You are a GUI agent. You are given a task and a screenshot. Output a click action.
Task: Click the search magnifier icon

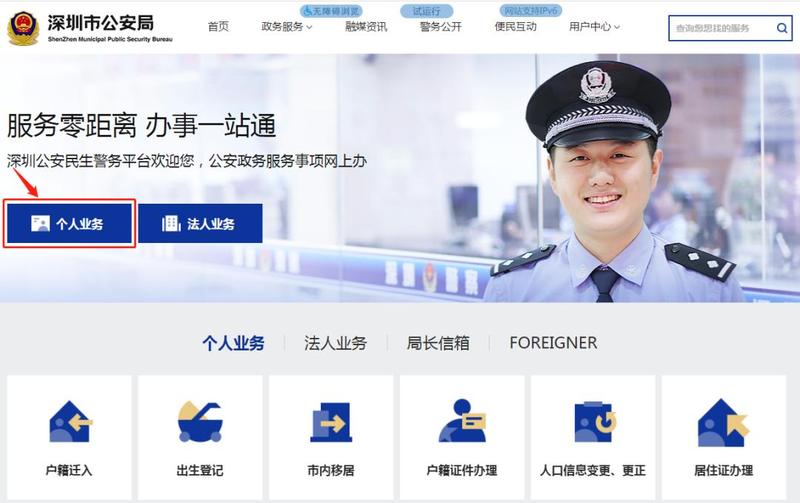pos(782,28)
